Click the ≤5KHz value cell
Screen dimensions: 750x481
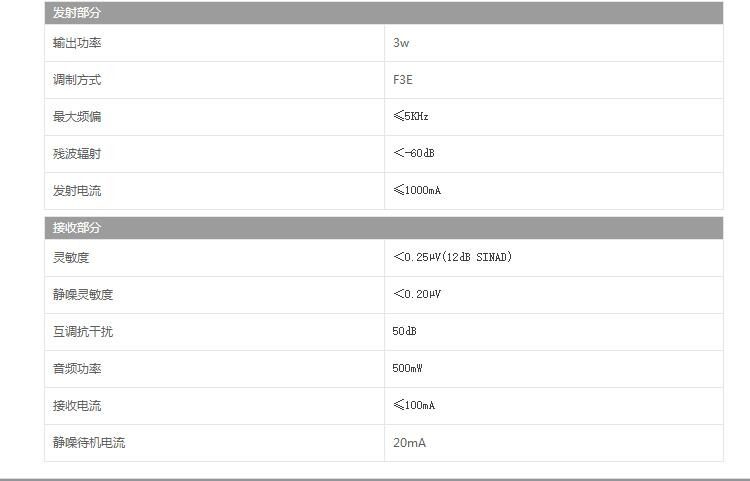411,117
